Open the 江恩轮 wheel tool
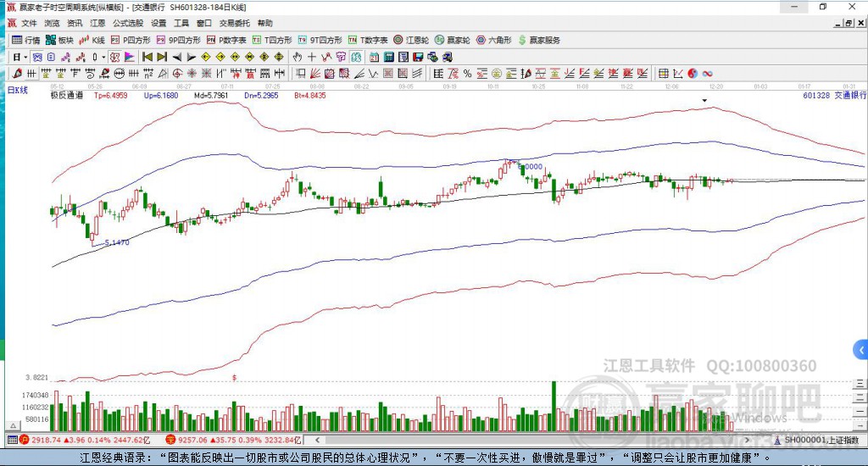This screenshot has width=868, height=466. tap(411, 40)
